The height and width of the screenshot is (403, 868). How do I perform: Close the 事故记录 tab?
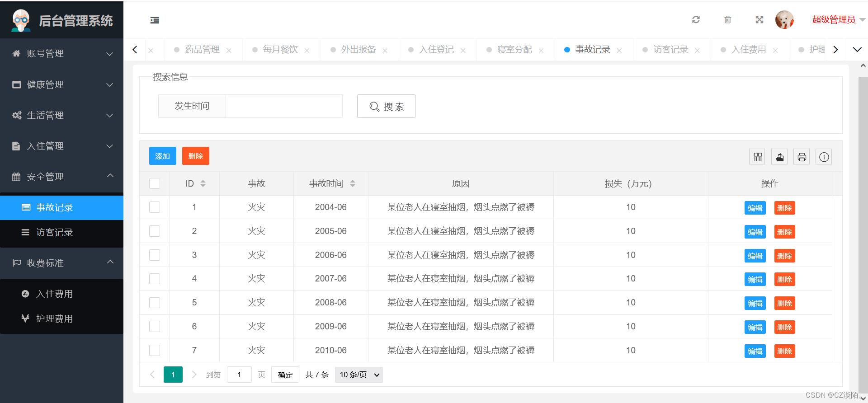pos(619,51)
